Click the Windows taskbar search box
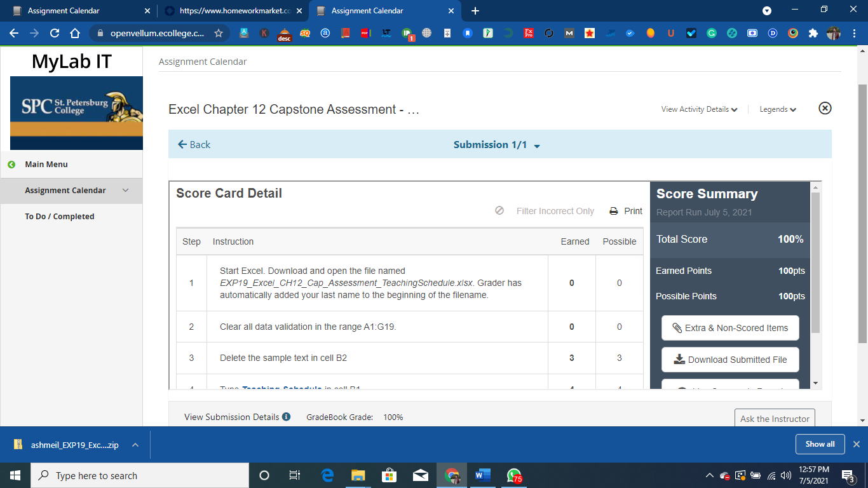Image resolution: width=868 pixels, height=488 pixels. (x=139, y=475)
